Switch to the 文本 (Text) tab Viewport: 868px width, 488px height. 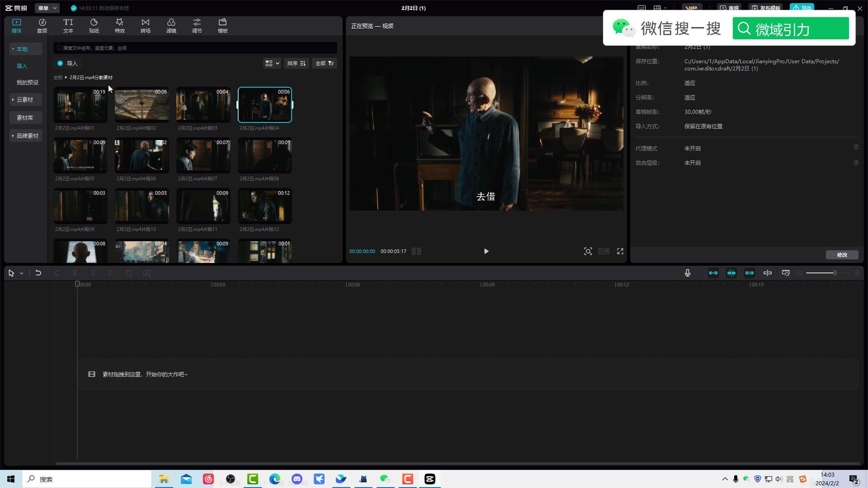pyautogui.click(x=68, y=26)
